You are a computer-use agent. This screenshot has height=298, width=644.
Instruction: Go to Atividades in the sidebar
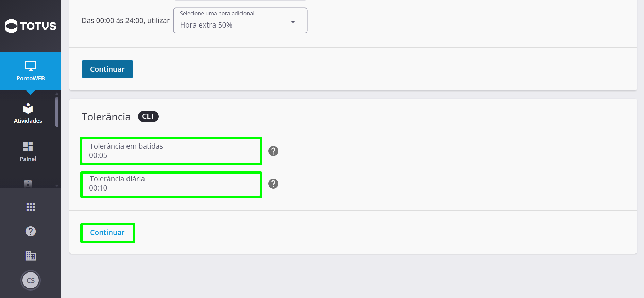point(28,114)
